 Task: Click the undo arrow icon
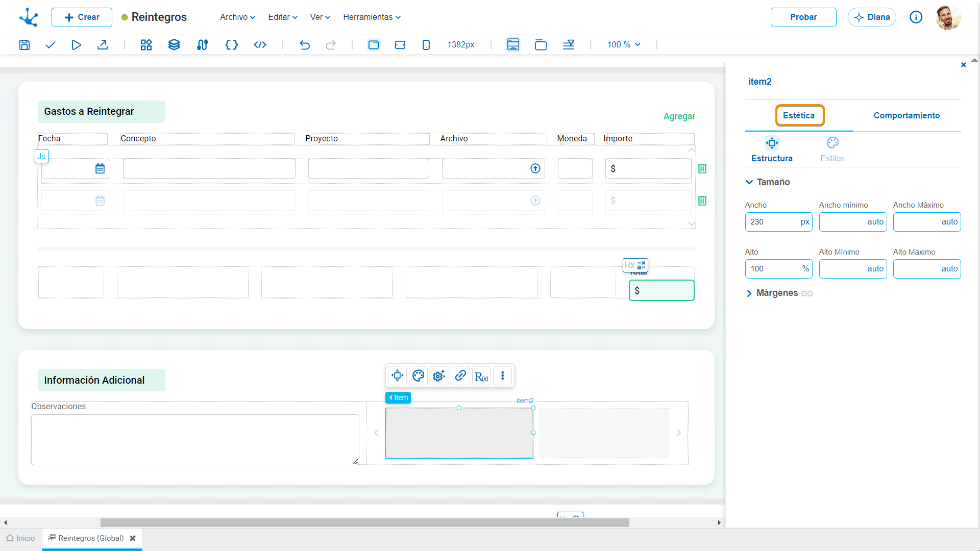[x=305, y=45]
